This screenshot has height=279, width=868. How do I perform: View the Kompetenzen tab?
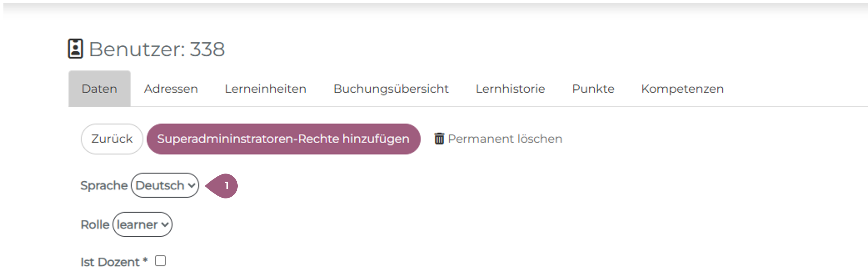(x=682, y=89)
